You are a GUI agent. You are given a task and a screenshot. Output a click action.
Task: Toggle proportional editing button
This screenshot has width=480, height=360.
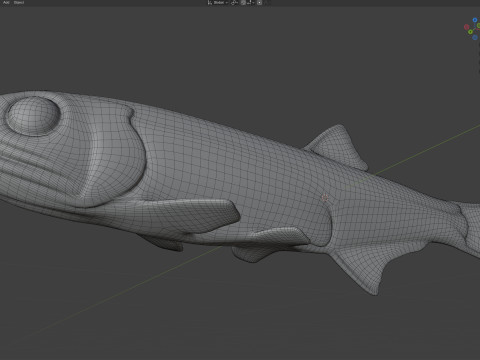[x=259, y=2]
